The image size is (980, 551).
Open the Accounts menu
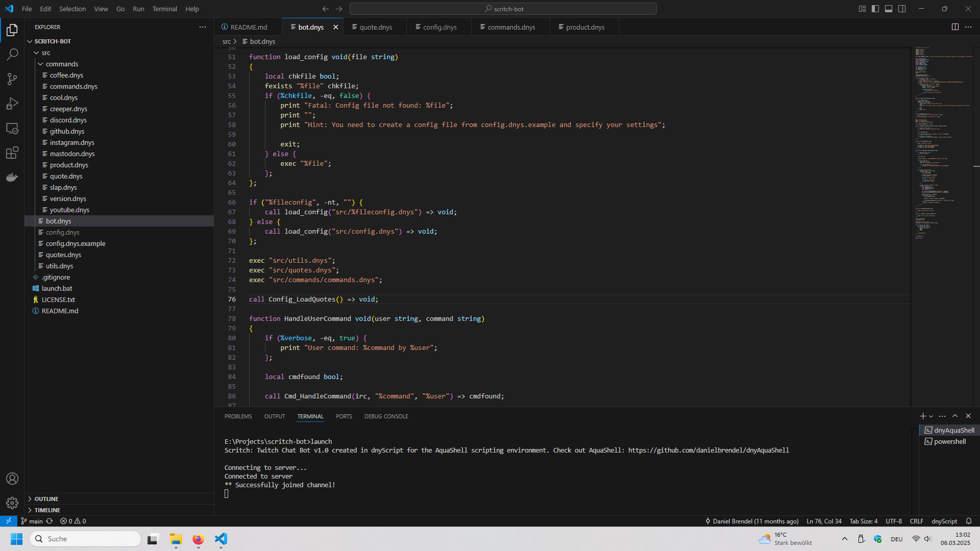click(x=12, y=479)
